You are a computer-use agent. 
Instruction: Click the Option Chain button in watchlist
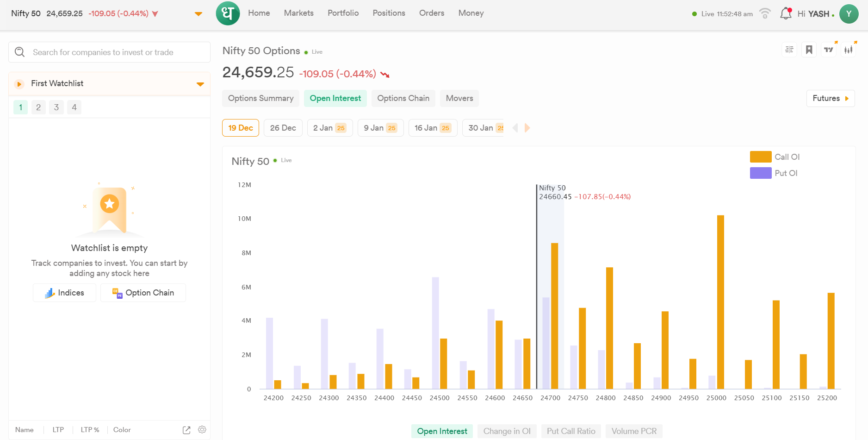coord(143,293)
